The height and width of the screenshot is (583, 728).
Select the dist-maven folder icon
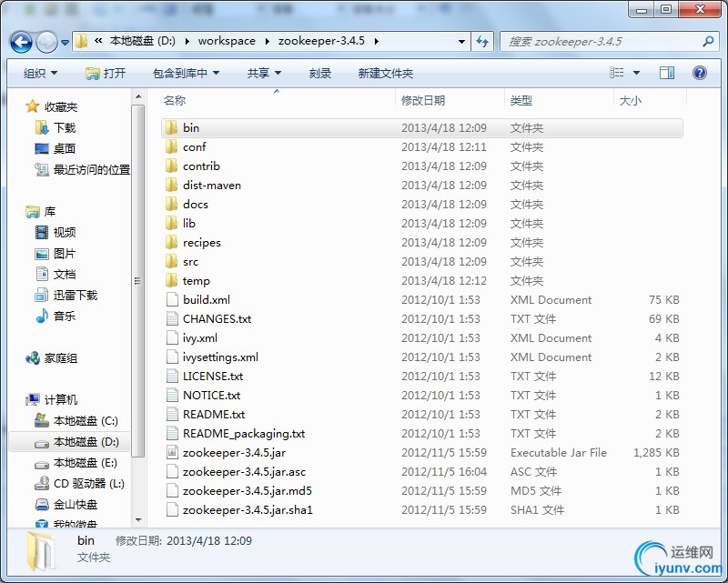tap(171, 185)
